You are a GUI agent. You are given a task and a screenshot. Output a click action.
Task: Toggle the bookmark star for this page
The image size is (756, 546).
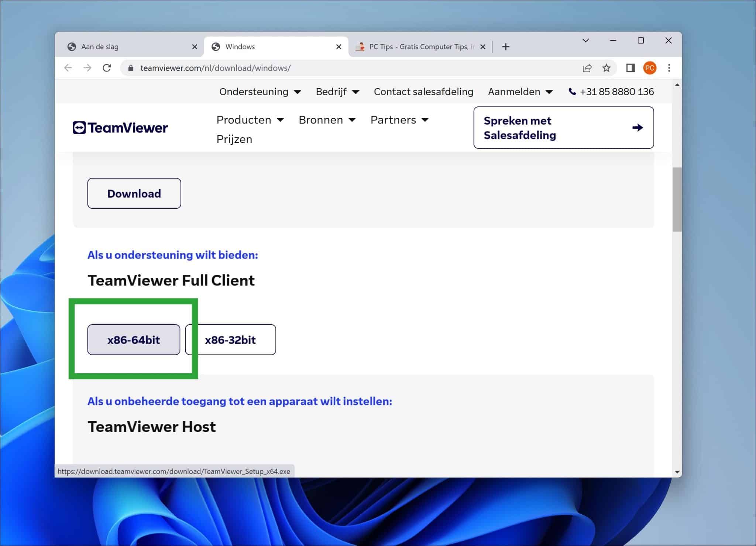pyautogui.click(x=606, y=68)
